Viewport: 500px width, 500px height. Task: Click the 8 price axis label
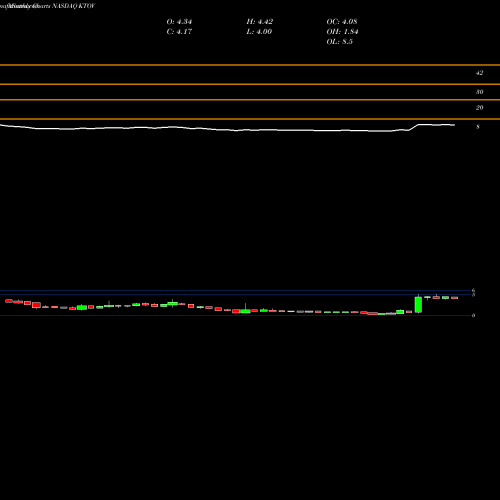click(478, 127)
